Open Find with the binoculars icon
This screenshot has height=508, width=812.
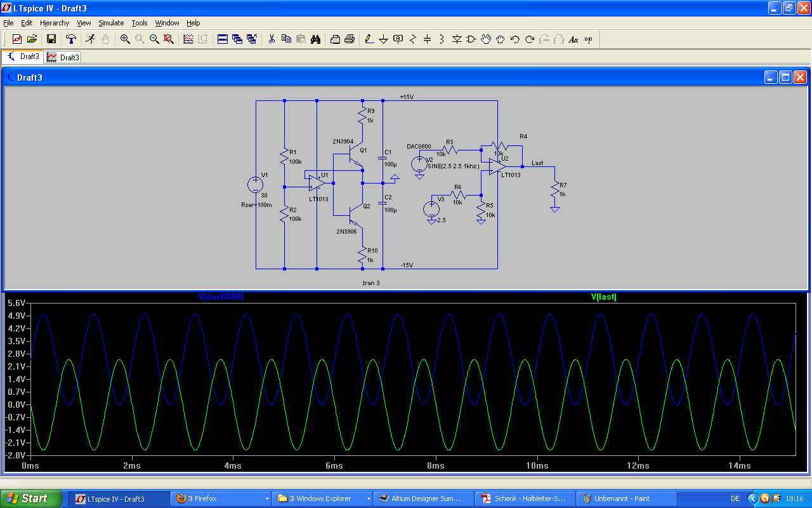315,39
